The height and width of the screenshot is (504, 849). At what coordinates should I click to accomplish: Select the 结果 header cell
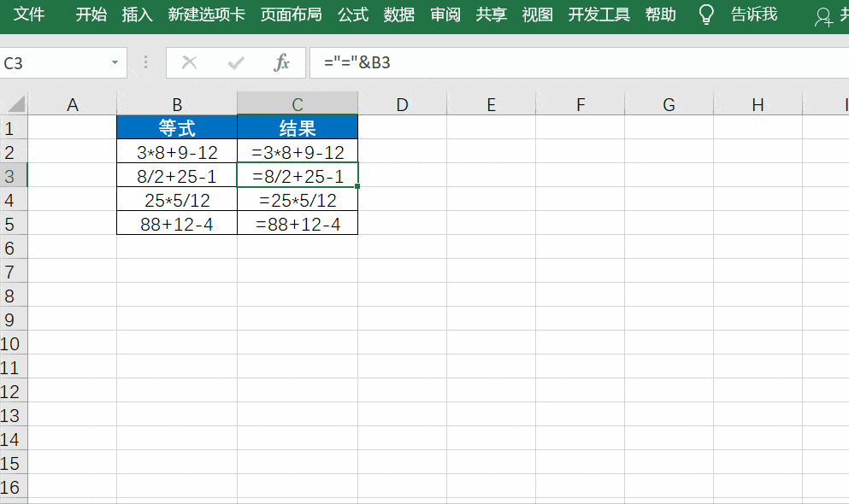pos(297,126)
